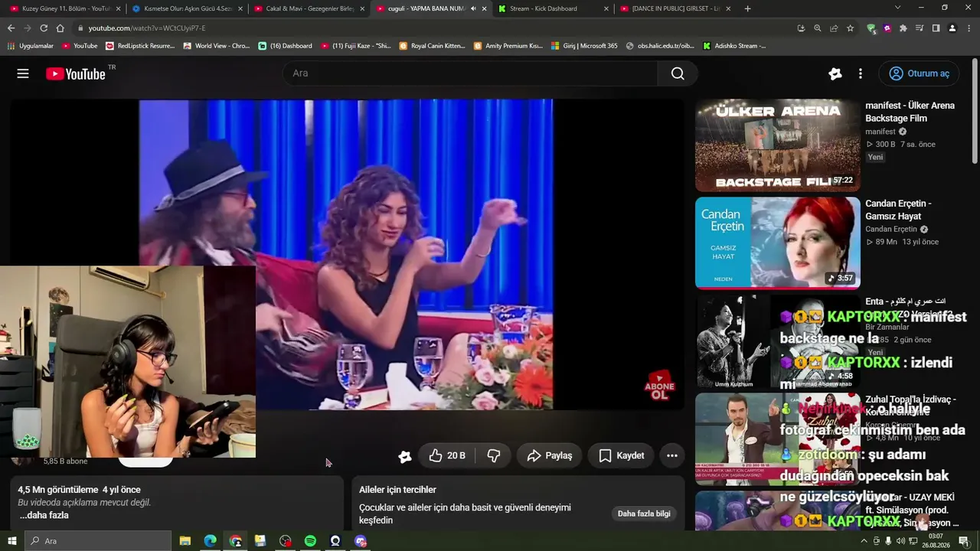This screenshot has height=551, width=980.
Task: Expand the description with '...daha fazla'
Action: coord(44,515)
